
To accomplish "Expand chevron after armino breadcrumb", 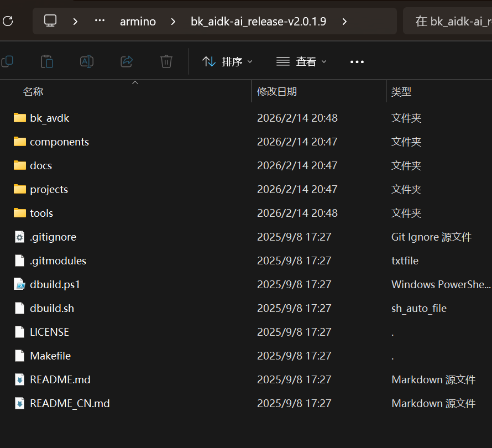I will [173, 22].
